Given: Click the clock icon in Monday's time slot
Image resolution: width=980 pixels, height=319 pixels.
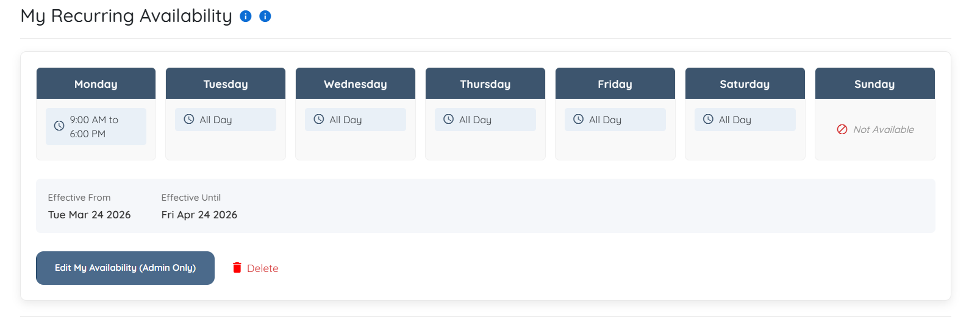Looking at the screenshot, I should (x=59, y=126).
